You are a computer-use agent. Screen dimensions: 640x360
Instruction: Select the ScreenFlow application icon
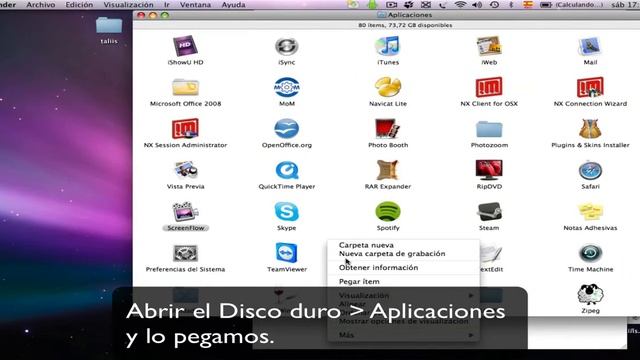pyautogui.click(x=185, y=212)
